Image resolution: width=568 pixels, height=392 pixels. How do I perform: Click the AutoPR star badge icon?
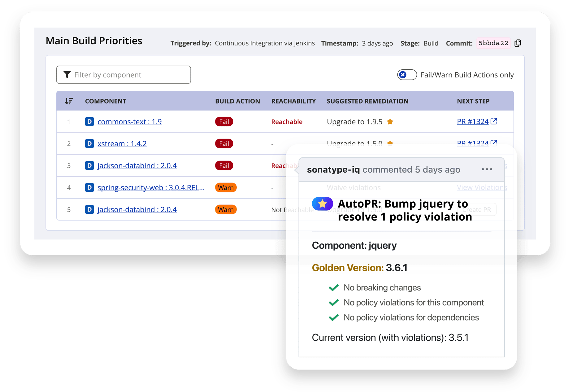point(322,204)
